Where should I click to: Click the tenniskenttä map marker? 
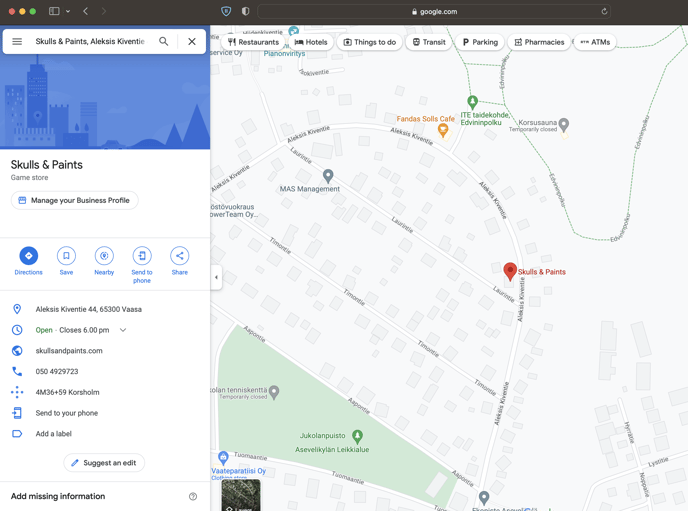[274, 392]
